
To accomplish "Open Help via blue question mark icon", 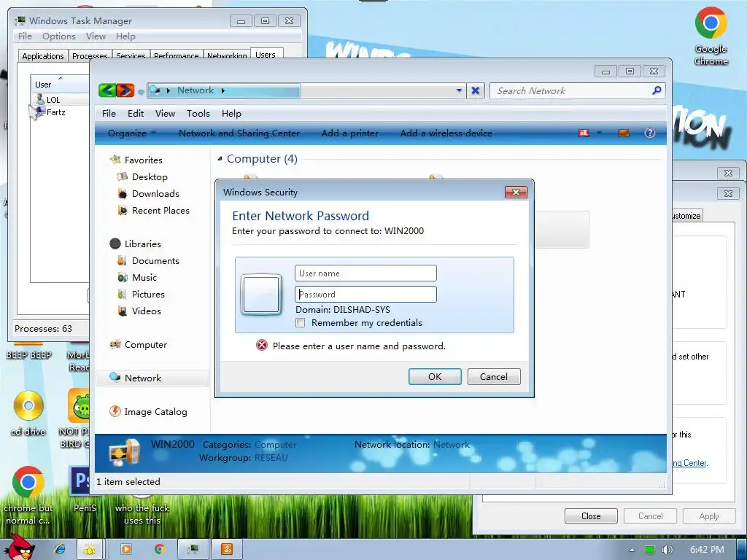I will (650, 133).
